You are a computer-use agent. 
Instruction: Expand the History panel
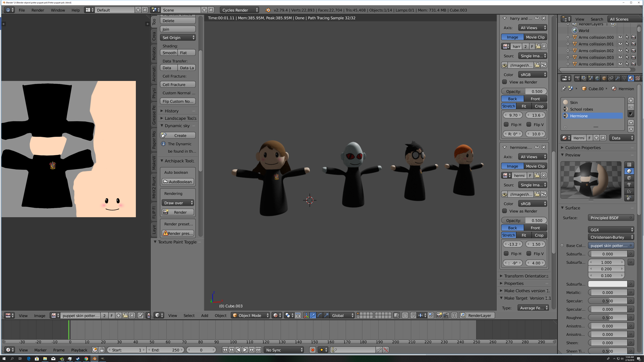point(172,111)
